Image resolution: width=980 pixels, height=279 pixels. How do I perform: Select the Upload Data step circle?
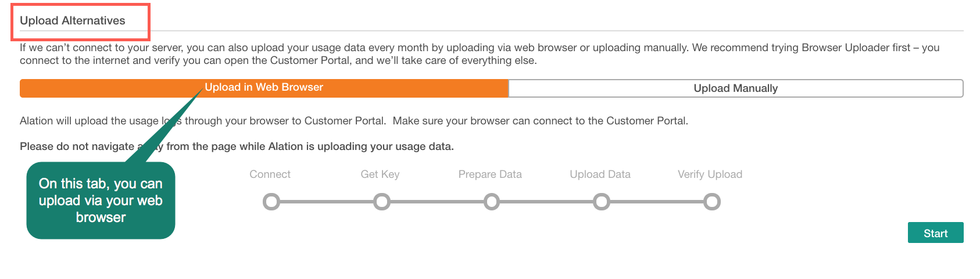pos(602,202)
